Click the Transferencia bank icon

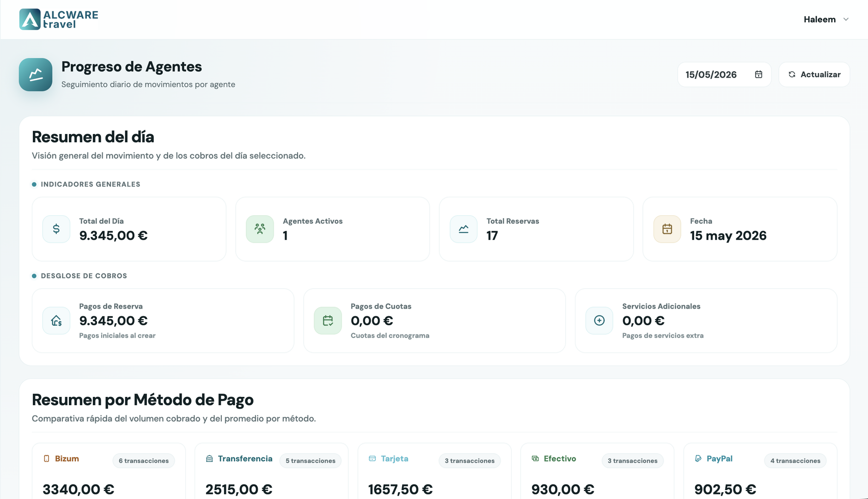[x=209, y=458]
